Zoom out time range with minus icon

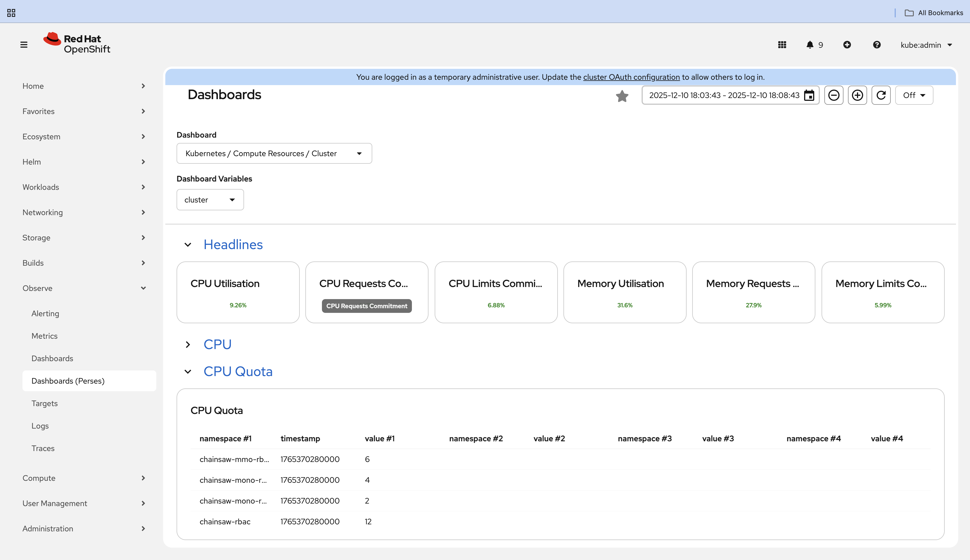[833, 95]
